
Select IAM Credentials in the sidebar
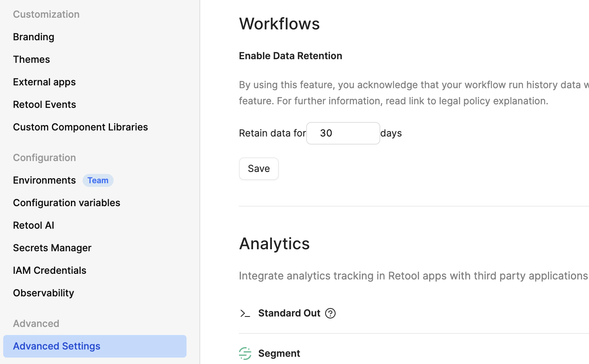click(50, 270)
